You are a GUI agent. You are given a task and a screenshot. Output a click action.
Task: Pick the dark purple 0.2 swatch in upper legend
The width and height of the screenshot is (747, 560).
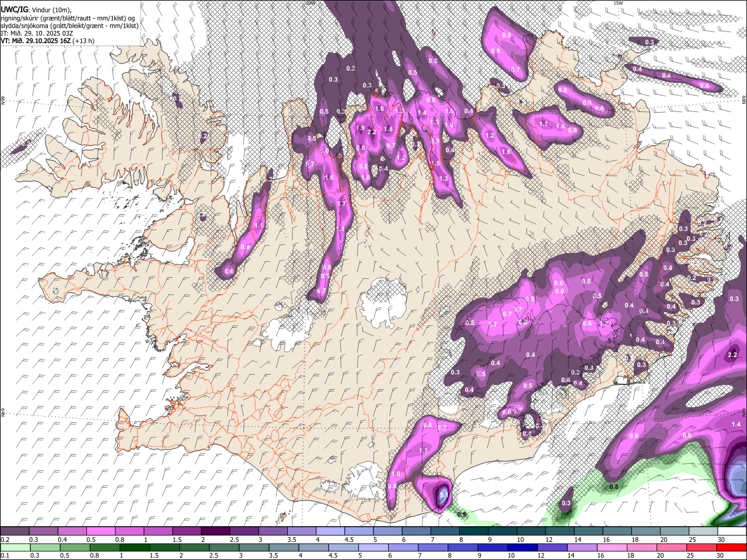pos(15,531)
